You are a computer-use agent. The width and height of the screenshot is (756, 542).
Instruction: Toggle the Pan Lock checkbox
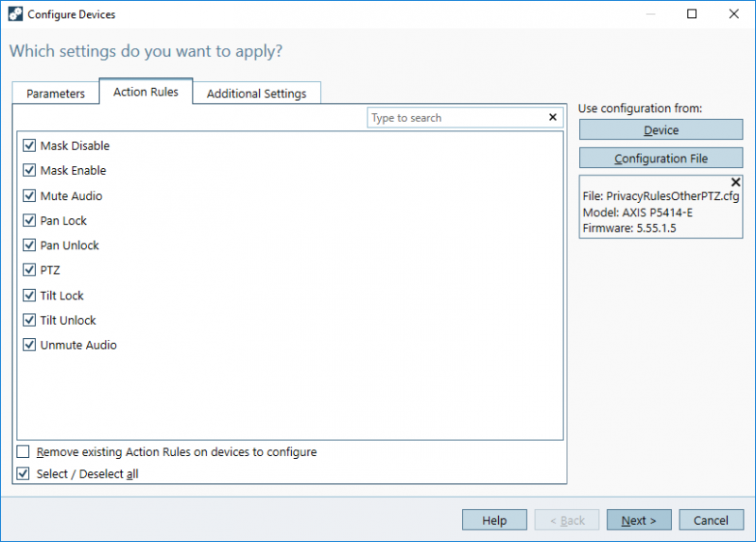[29, 220]
